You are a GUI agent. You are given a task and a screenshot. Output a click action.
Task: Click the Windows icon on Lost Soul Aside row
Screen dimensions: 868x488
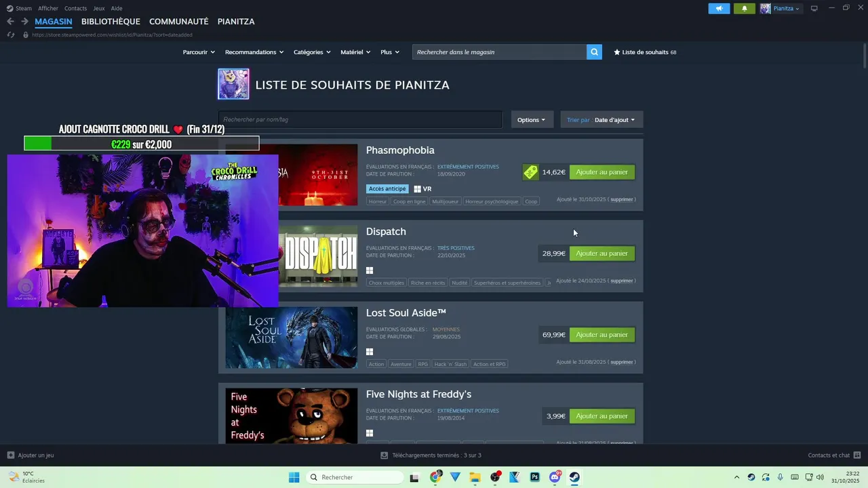click(x=370, y=352)
